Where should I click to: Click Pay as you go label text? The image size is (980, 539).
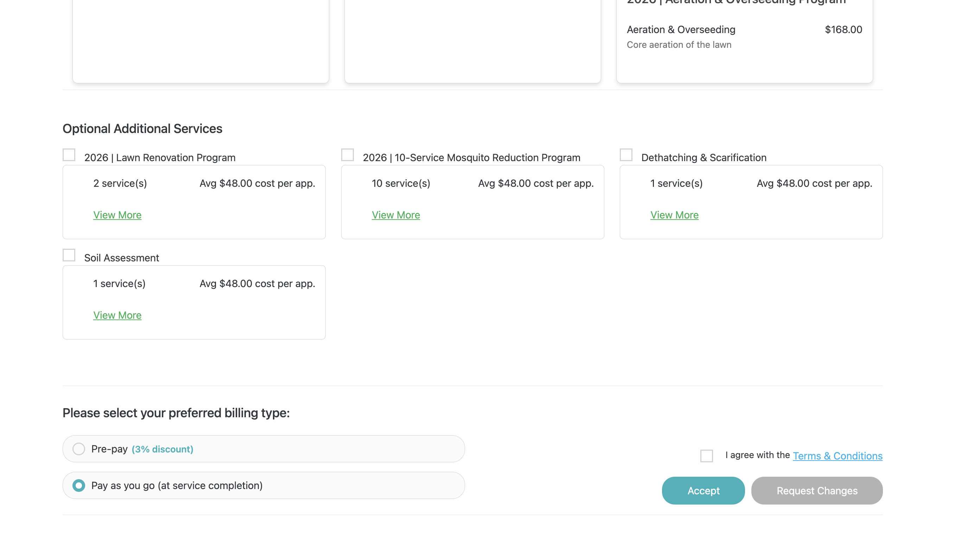point(177,486)
